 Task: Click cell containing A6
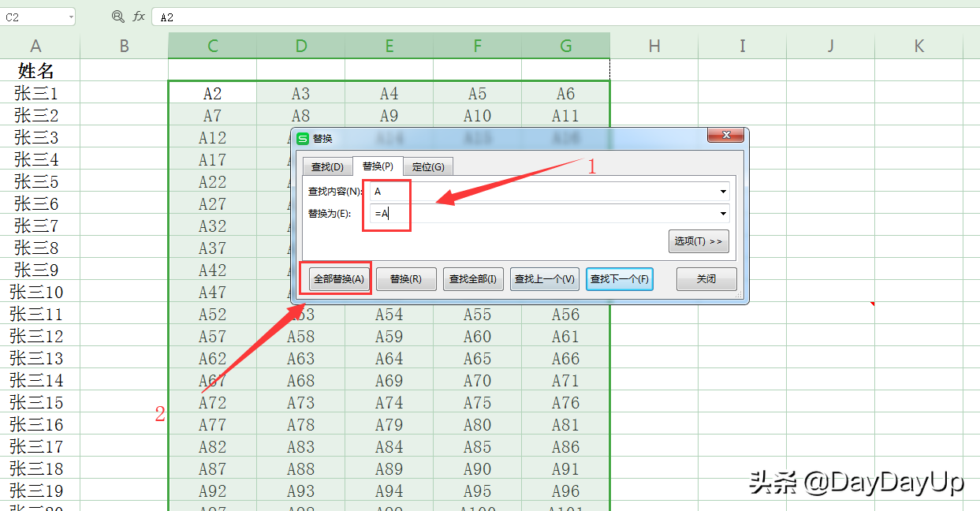[565, 93]
